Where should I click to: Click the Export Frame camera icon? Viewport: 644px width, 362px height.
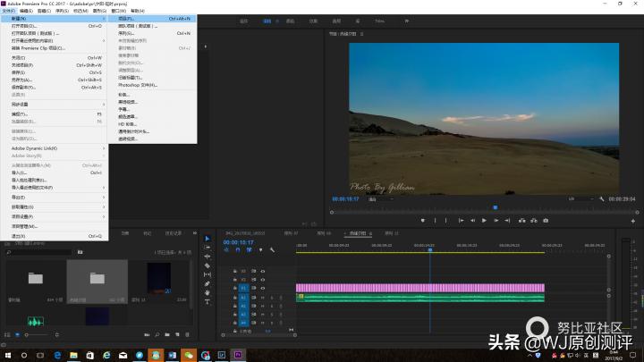coord(546,220)
